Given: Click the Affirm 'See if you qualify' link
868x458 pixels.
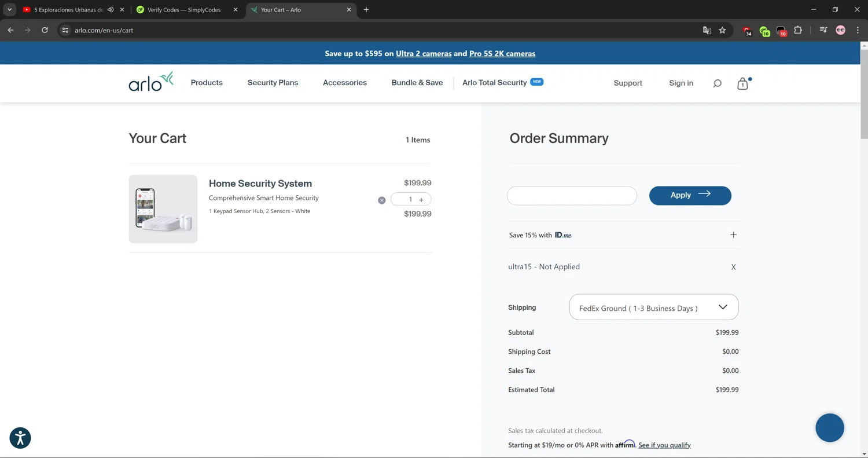Looking at the screenshot, I should point(664,445).
